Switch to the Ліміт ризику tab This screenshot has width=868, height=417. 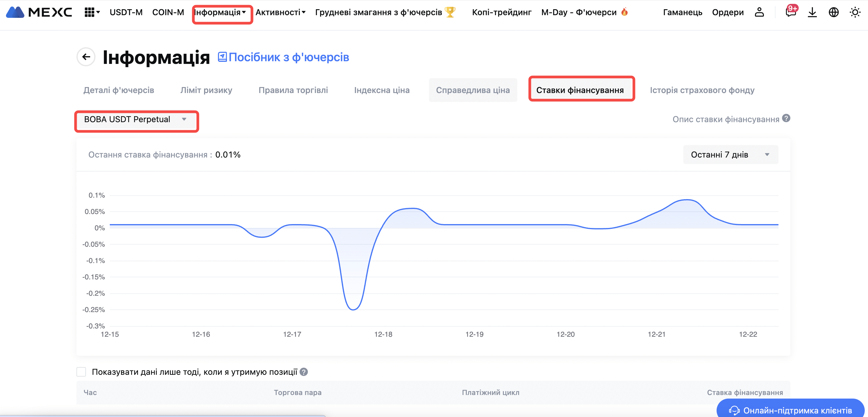coord(206,90)
